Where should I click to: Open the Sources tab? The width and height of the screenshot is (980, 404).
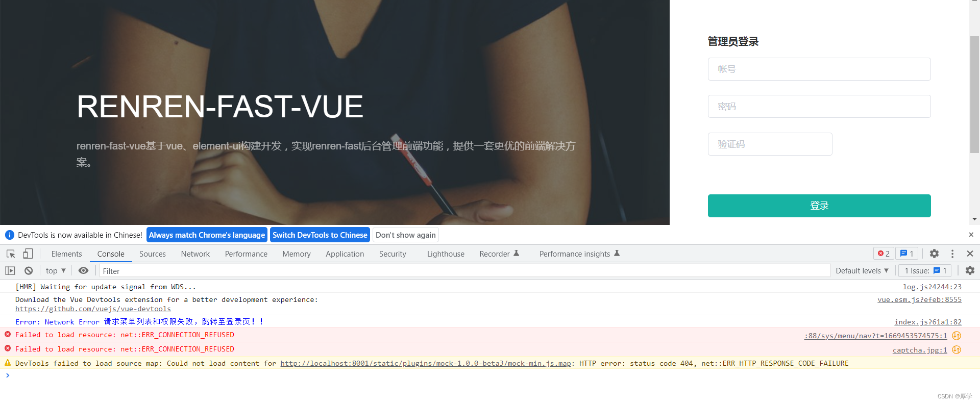(153, 254)
